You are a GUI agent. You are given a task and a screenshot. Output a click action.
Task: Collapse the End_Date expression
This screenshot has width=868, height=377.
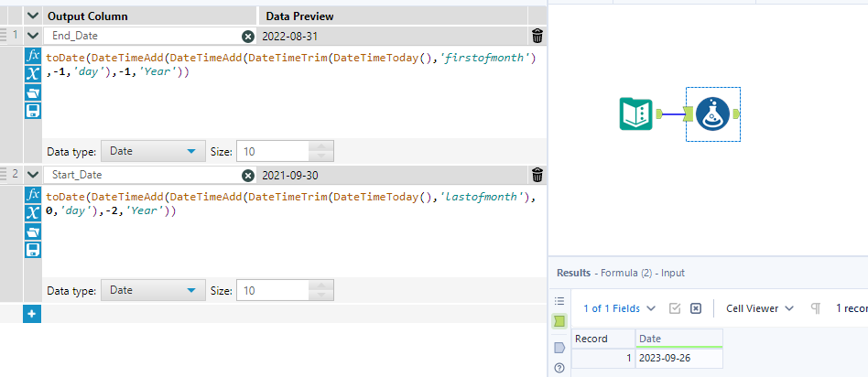point(34,36)
